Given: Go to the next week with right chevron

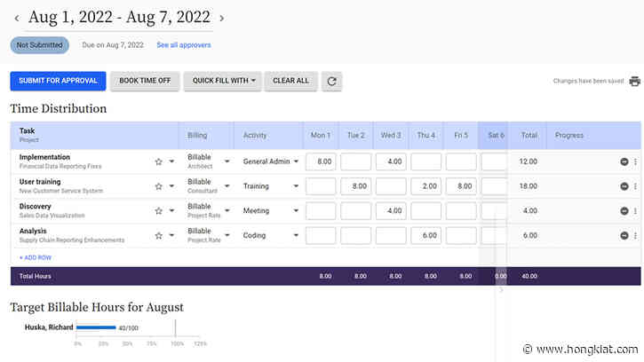Looking at the screenshot, I should coord(222,18).
